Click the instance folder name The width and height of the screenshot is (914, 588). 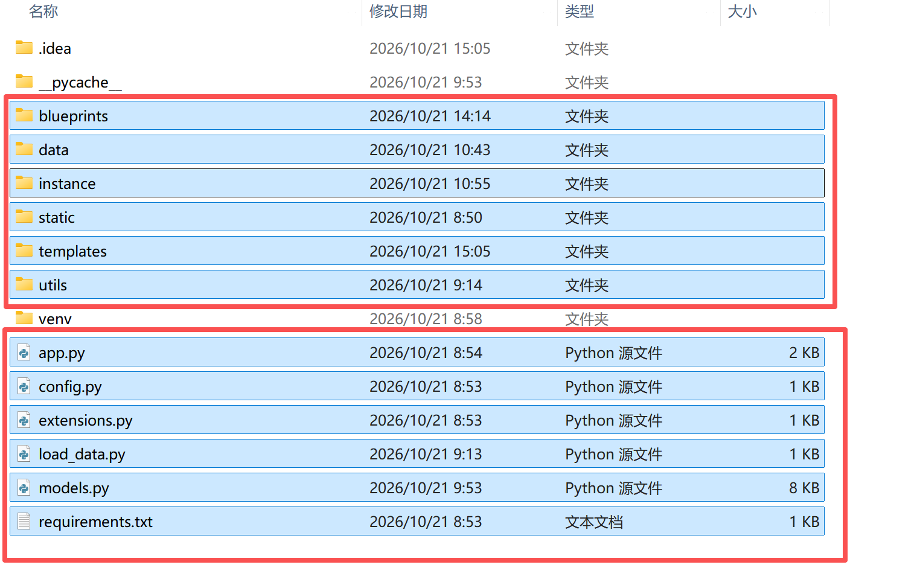click(67, 184)
